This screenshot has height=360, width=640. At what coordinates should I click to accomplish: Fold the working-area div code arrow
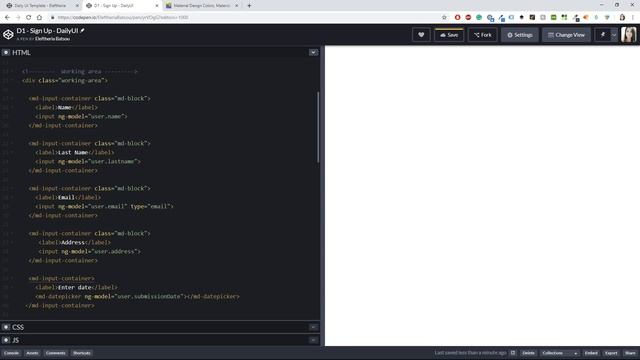12,80
